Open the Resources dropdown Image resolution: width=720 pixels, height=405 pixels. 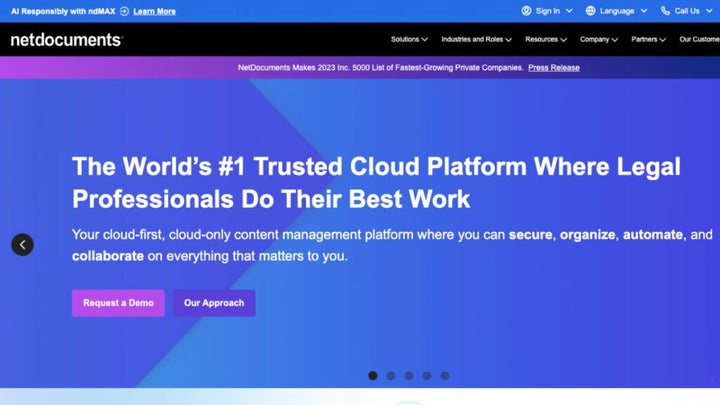[545, 40]
